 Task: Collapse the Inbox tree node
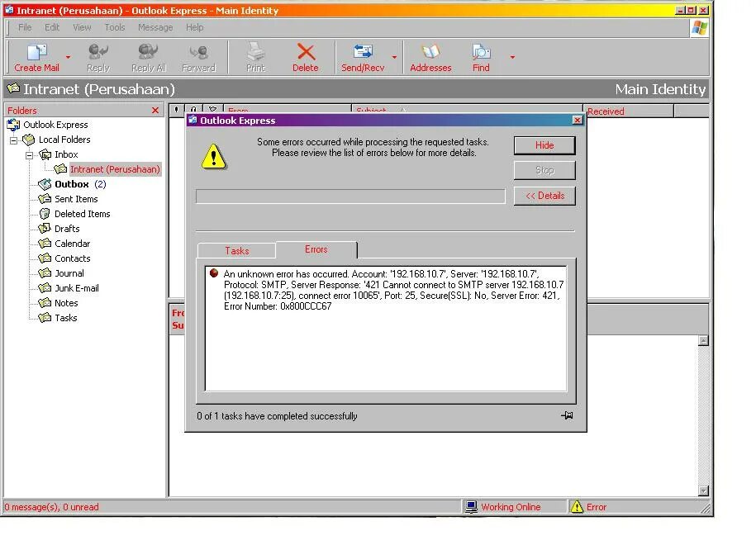pyautogui.click(x=29, y=155)
